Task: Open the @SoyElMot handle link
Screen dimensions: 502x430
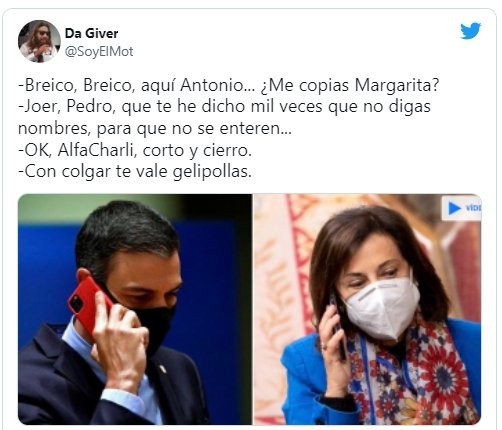Action: [x=99, y=51]
